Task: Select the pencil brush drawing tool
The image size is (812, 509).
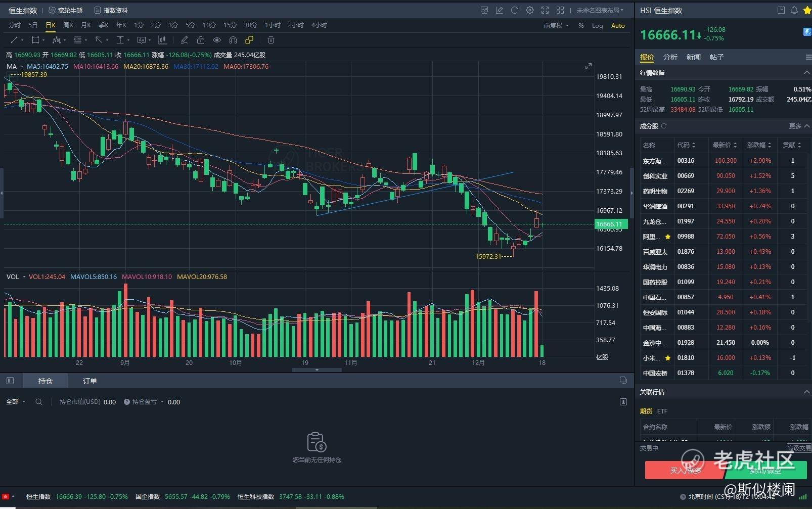Action: (x=185, y=40)
